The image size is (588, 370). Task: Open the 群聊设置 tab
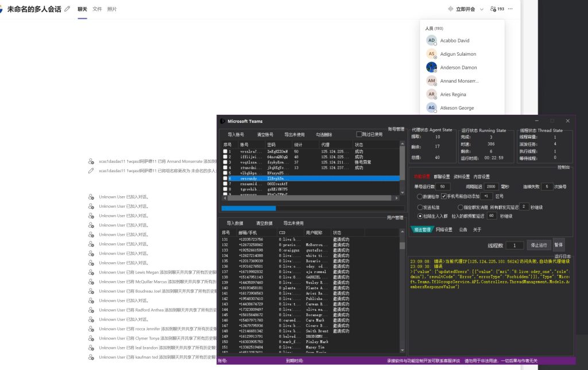pos(442,177)
